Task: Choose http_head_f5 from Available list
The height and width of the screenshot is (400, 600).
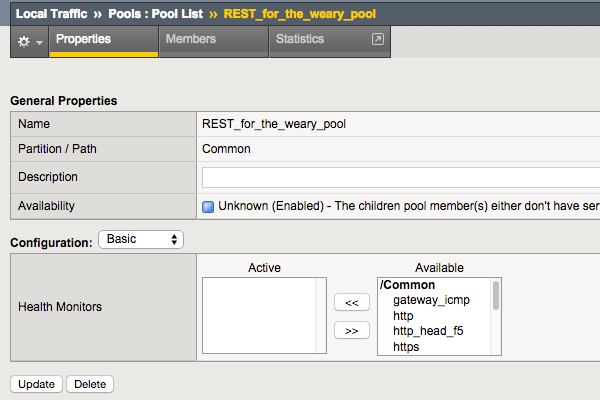Action: pyautogui.click(x=428, y=331)
